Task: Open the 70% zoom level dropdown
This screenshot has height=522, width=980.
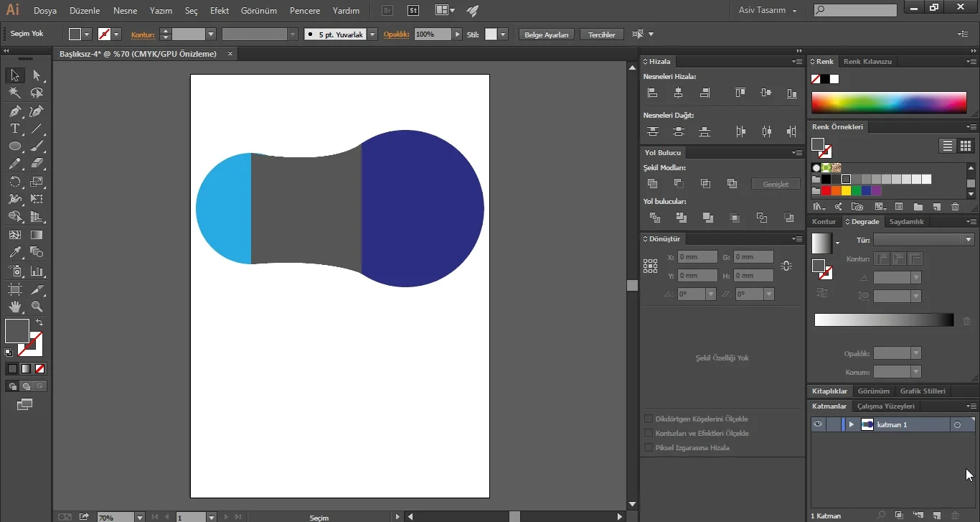Action: (x=141, y=517)
